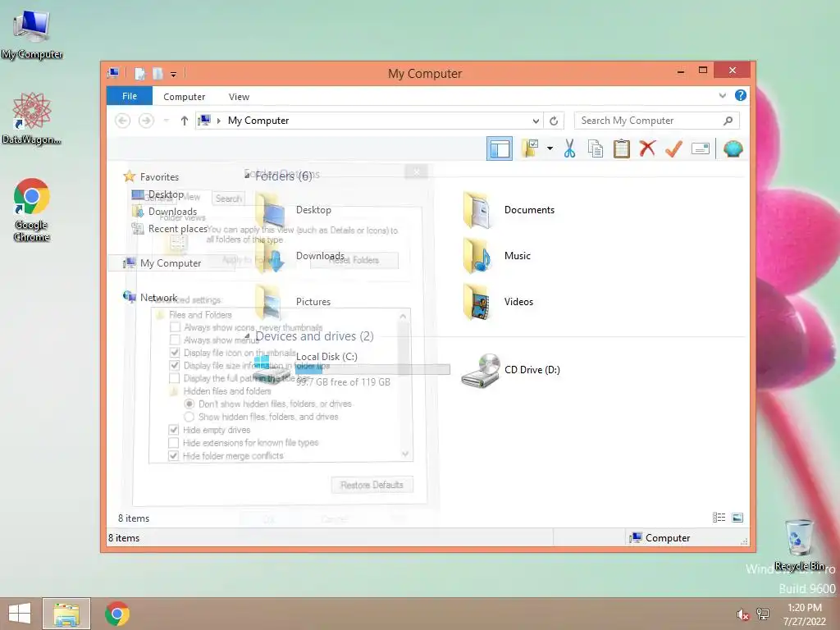840x630 pixels.
Task: Refresh the My Computer view
Action: (554, 121)
